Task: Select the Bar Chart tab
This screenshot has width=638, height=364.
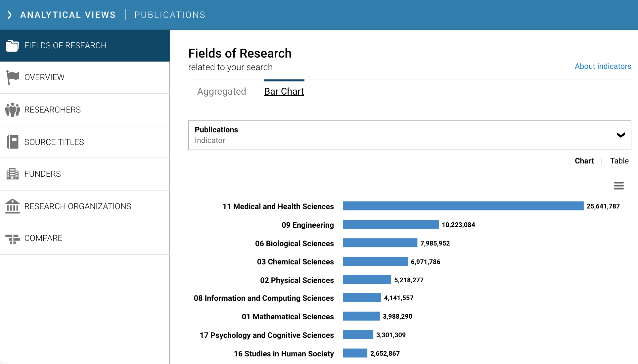Action: click(284, 91)
